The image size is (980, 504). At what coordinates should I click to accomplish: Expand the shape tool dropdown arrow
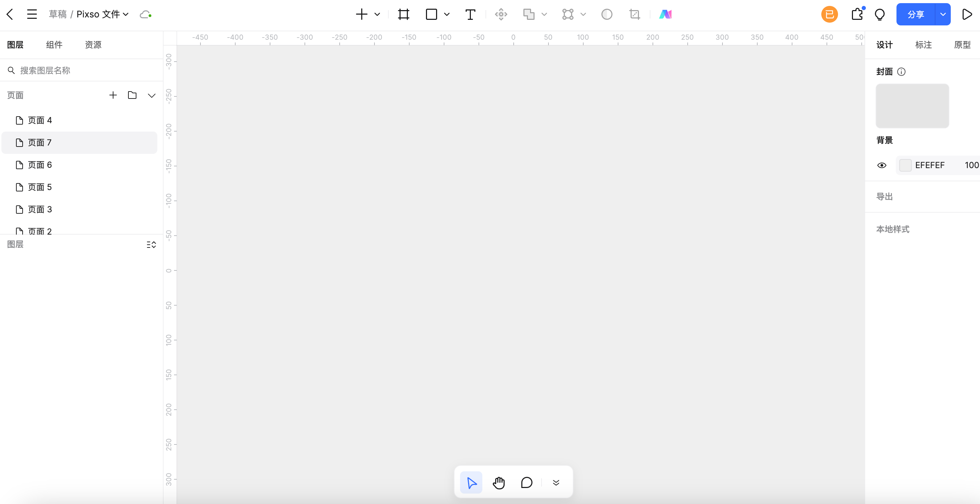[x=446, y=15]
